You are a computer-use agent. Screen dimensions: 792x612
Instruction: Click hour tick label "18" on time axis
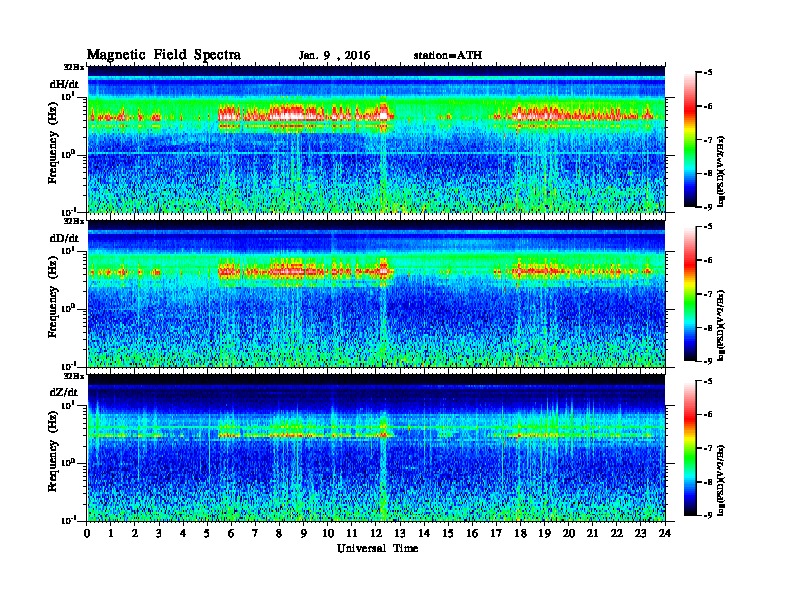pyautogui.click(x=520, y=533)
